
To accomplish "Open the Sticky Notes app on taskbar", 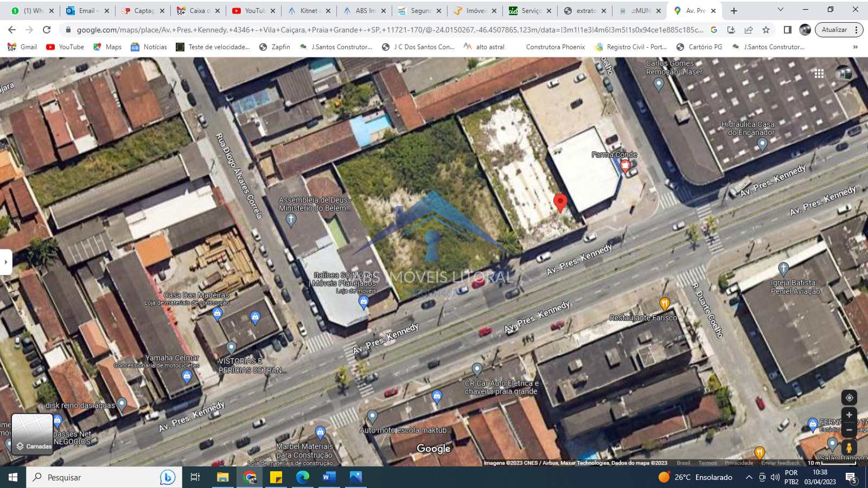I will tap(276, 477).
